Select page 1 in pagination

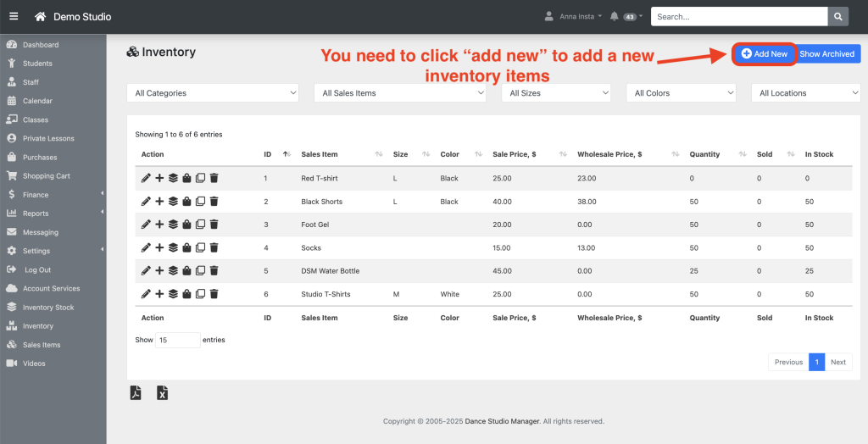[816, 362]
